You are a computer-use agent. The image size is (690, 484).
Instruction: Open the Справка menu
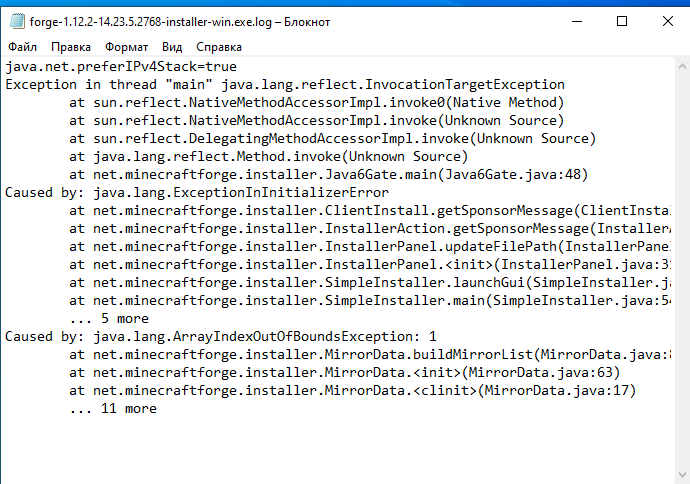pos(219,47)
